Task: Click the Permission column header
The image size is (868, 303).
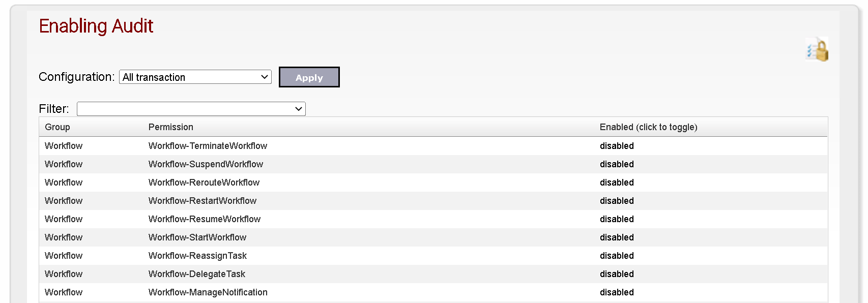Action: pos(171,127)
